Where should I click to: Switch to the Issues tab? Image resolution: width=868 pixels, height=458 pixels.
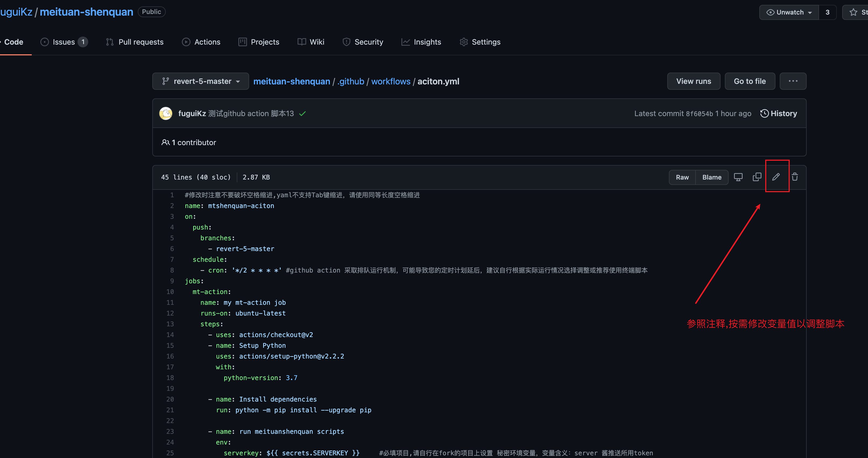[x=64, y=42]
